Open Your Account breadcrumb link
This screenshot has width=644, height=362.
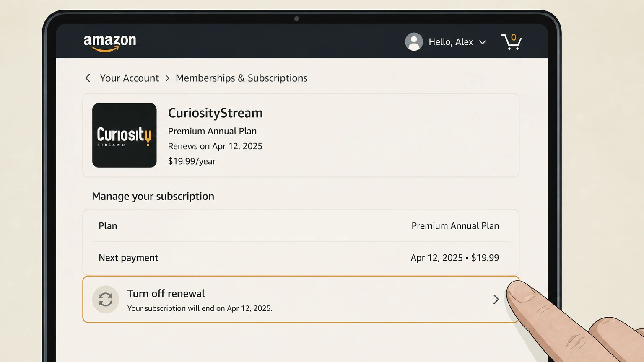pyautogui.click(x=129, y=78)
